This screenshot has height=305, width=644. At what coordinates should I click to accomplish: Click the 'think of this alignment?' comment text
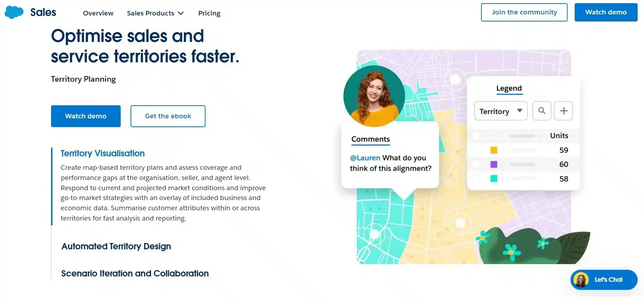[x=391, y=168]
